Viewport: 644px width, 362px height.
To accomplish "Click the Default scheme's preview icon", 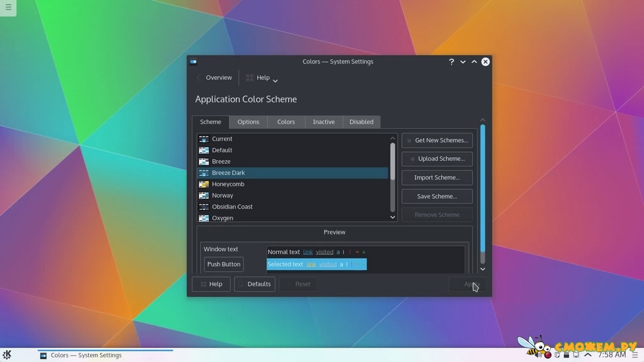I will [x=204, y=150].
